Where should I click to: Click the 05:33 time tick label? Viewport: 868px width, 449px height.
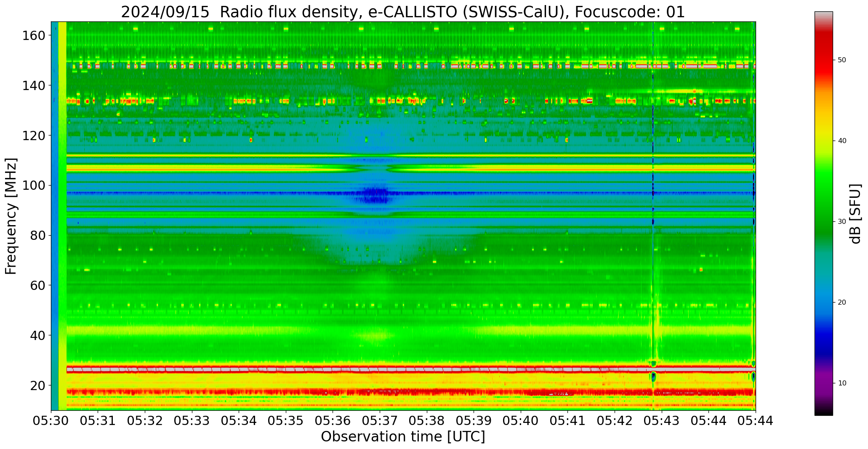click(192, 421)
